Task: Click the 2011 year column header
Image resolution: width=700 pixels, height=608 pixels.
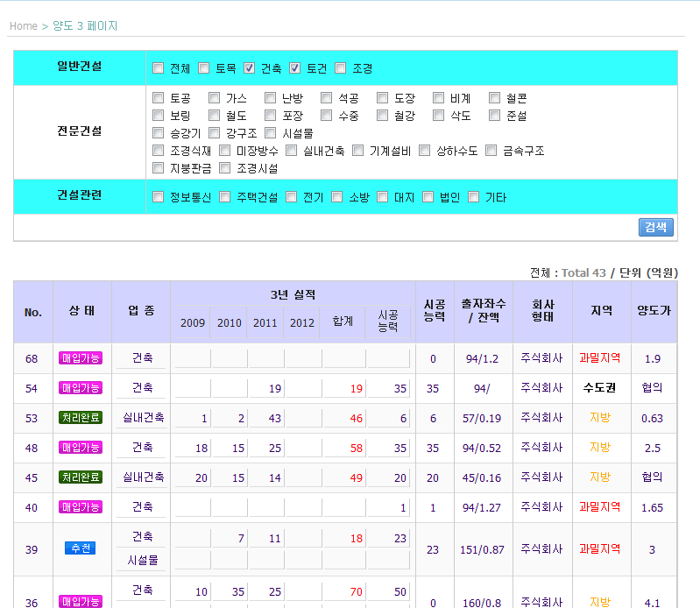Action: coord(265,323)
